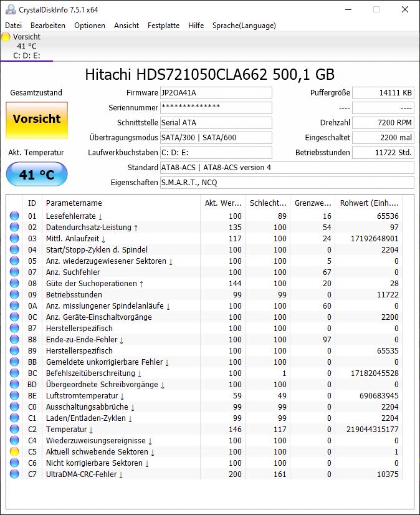Screen dimensions: 420x515
Task: Click the status icon for 09 Betriebsstunden
Action: click(14, 295)
